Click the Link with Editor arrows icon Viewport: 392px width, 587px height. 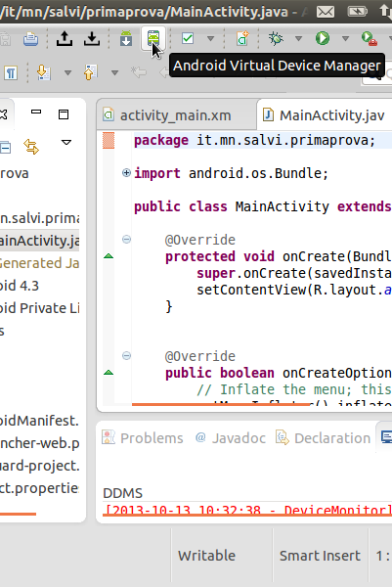[x=31, y=147]
